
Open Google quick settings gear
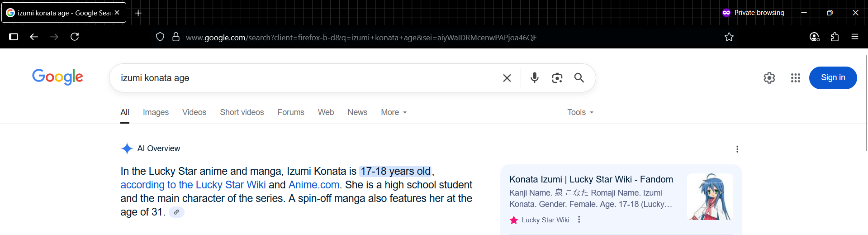click(x=769, y=78)
